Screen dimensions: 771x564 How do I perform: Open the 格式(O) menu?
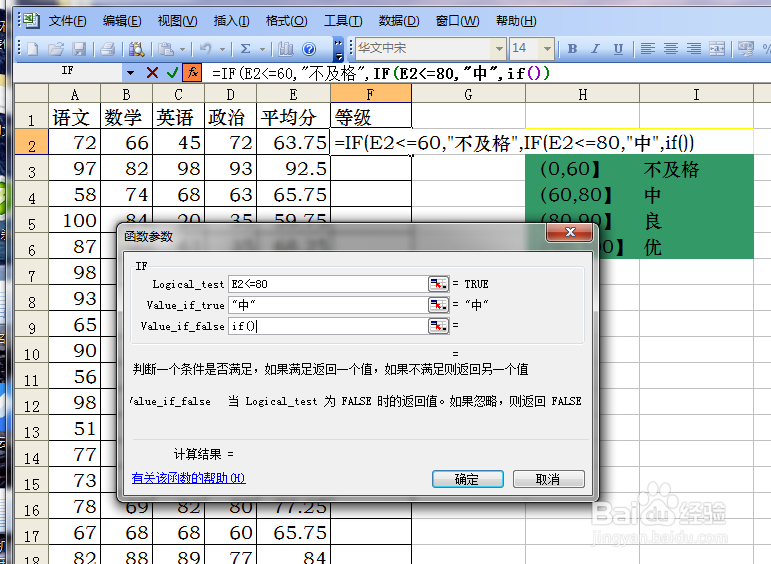tap(287, 21)
